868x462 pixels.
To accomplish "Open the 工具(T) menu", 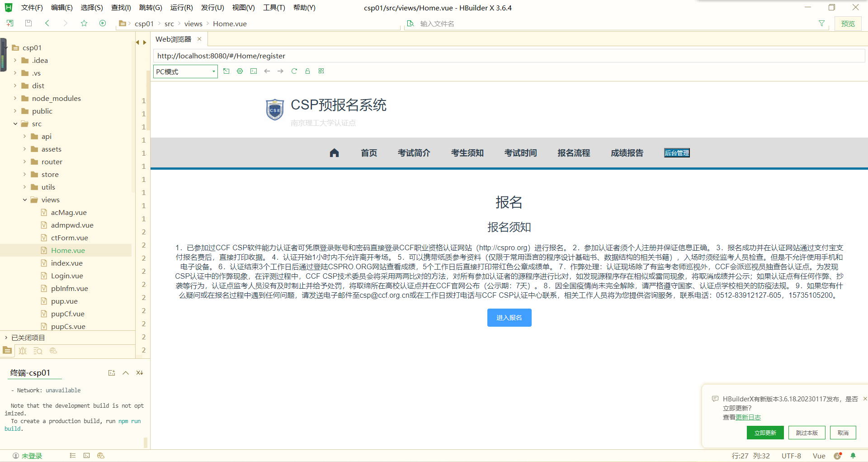I will (274, 8).
